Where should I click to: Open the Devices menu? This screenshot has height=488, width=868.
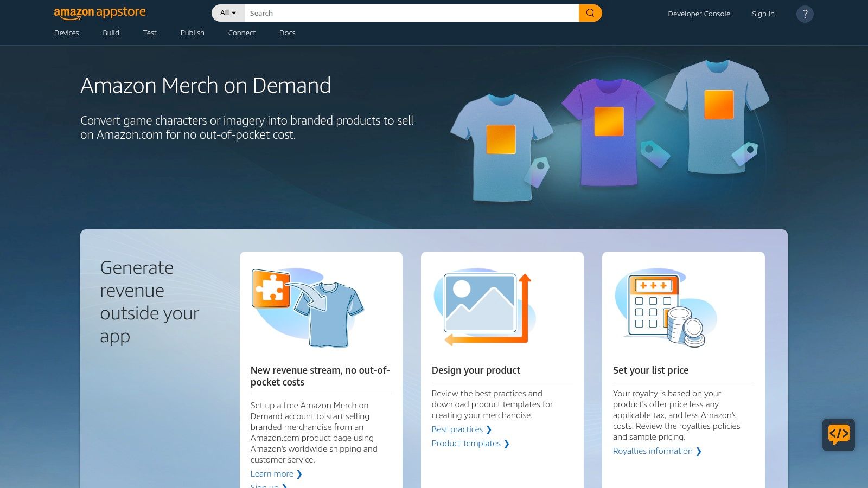click(x=67, y=33)
